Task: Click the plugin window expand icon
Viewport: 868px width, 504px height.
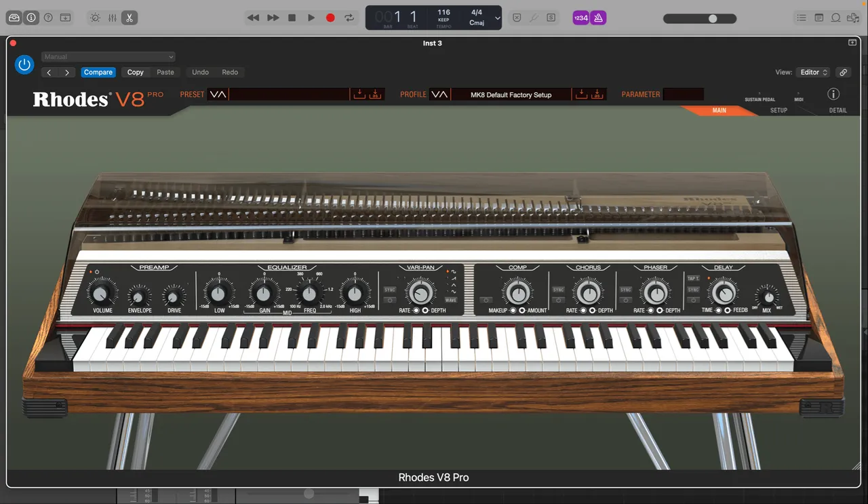Action: [852, 43]
